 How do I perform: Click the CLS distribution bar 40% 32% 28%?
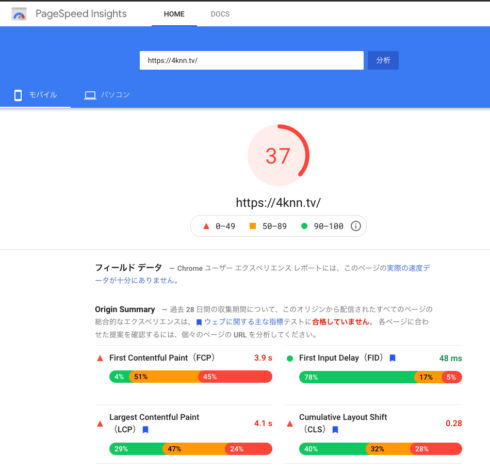(380, 449)
